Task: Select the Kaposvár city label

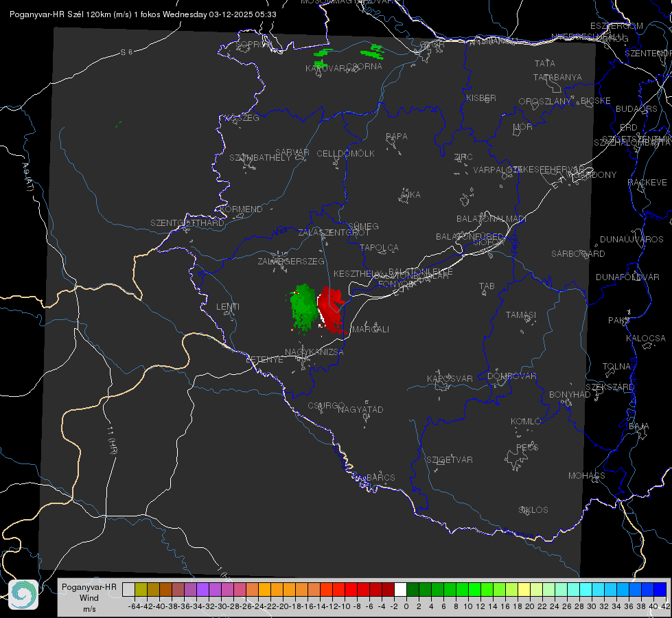Action: pyautogui.click(x=450, y=378)
